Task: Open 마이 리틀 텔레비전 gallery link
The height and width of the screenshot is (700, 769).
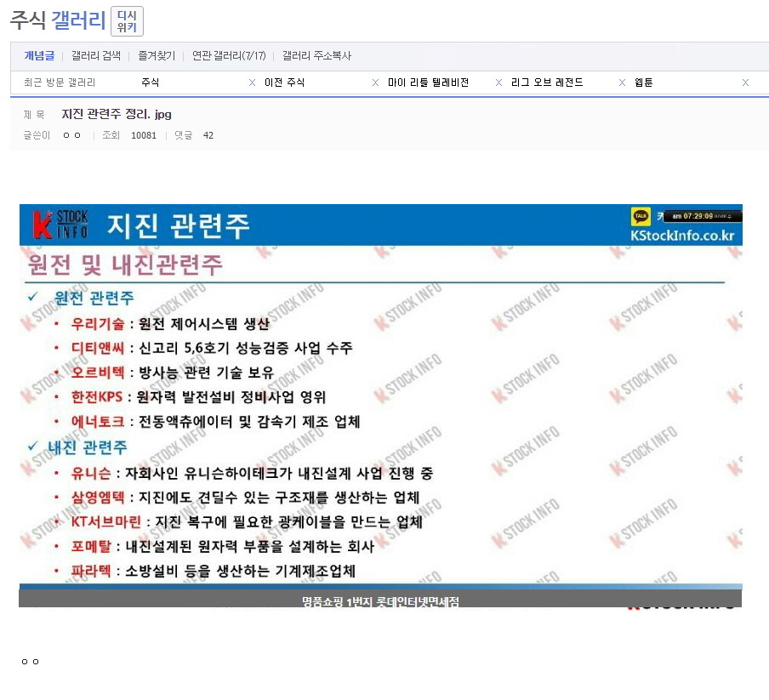Action: (428, 83)
